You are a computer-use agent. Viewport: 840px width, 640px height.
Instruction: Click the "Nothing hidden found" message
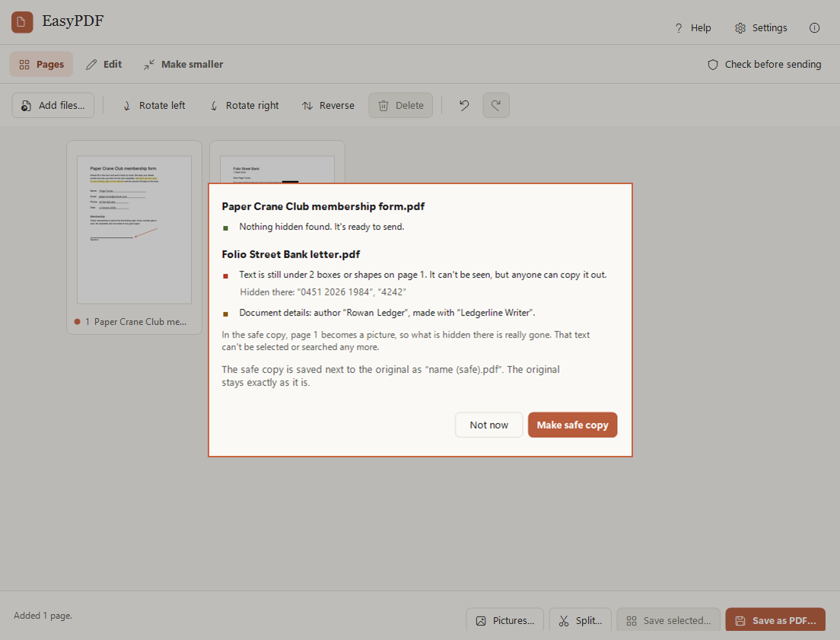(321, 227)
